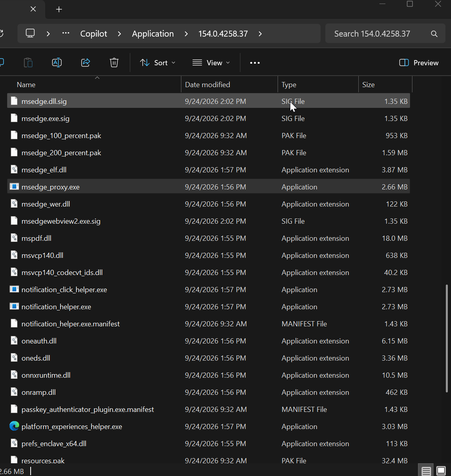The height and width of the screenshot is (476, 451).
Task: Open the Sort dropdown
Action: (x=157, y=63)
